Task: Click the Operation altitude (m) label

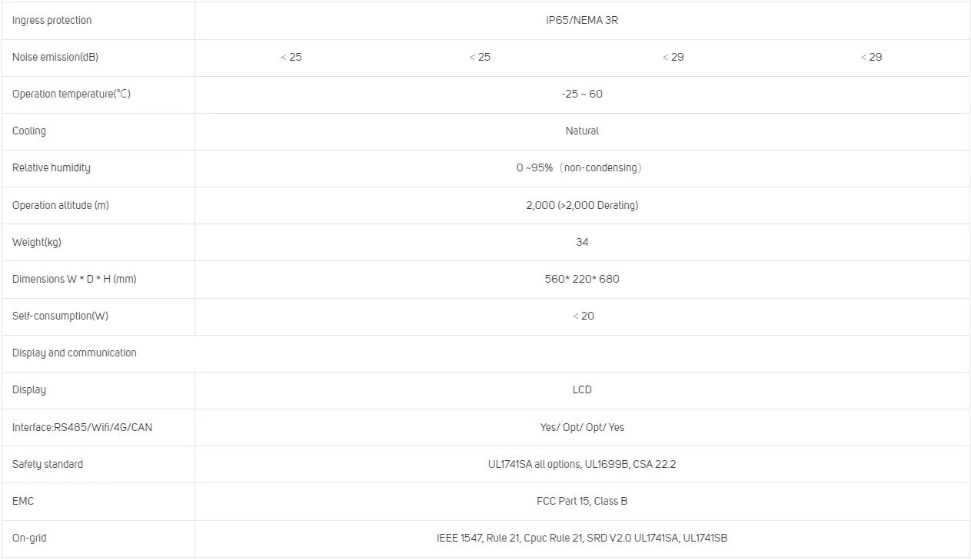Action: point(61,206)
